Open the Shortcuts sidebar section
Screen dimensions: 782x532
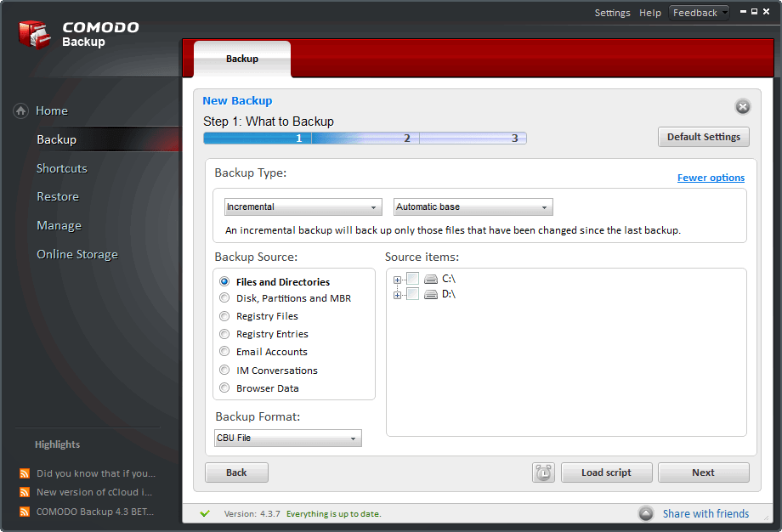coord(61,168)
